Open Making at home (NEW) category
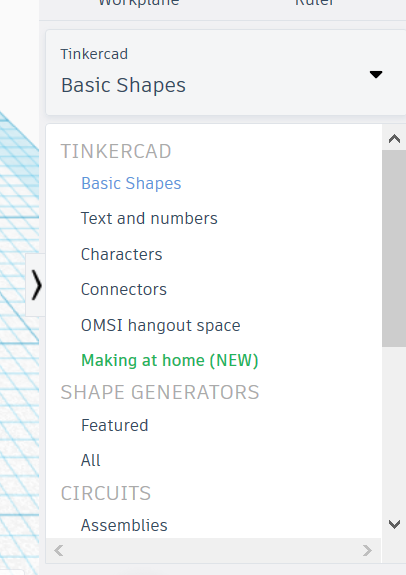406x575 pixels. (169, 360)
